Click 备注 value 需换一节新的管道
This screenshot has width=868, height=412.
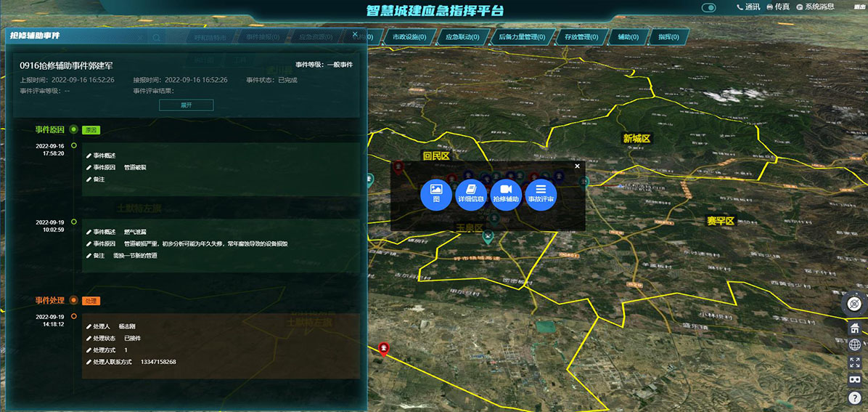coord(135,256)
